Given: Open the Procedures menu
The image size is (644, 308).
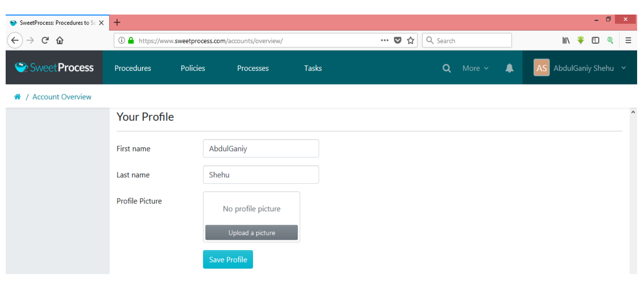Looking at the screenshot, I should pyautogui.click(x=133, y=68).
